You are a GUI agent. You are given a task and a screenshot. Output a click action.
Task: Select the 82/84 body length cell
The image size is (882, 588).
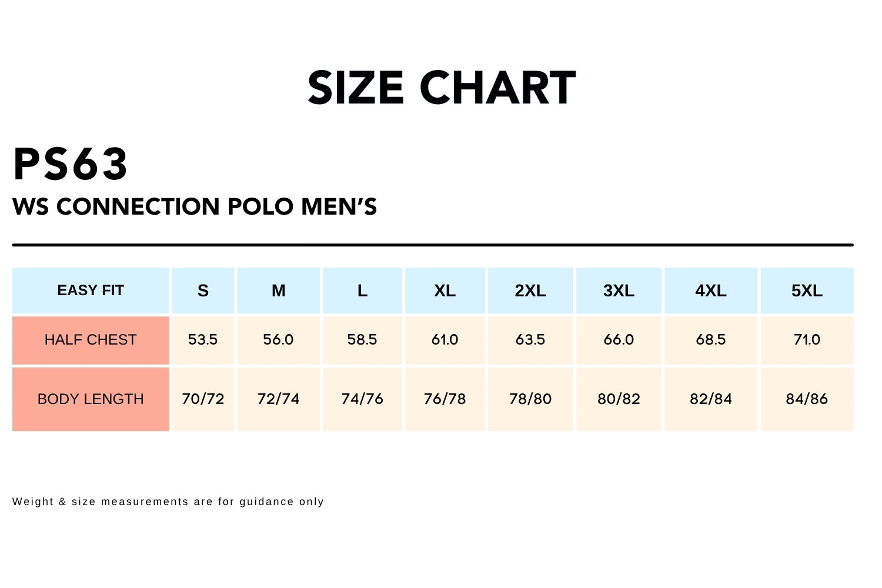click(x=711, y=399)
